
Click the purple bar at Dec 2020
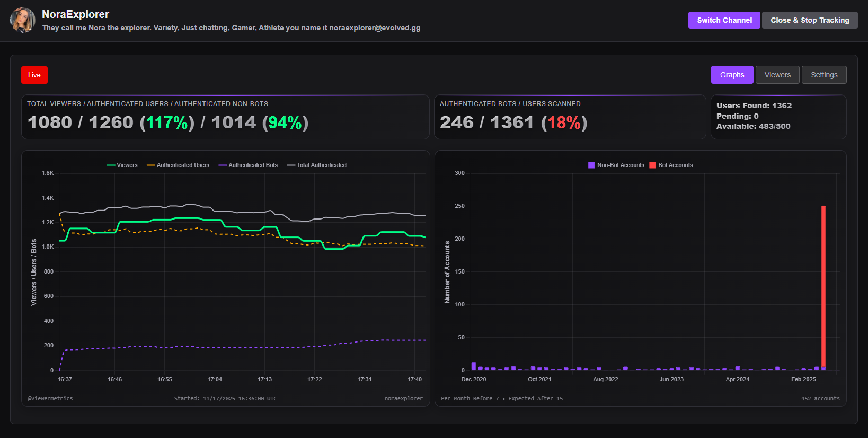pyautogui.click(x=474, y=366)
